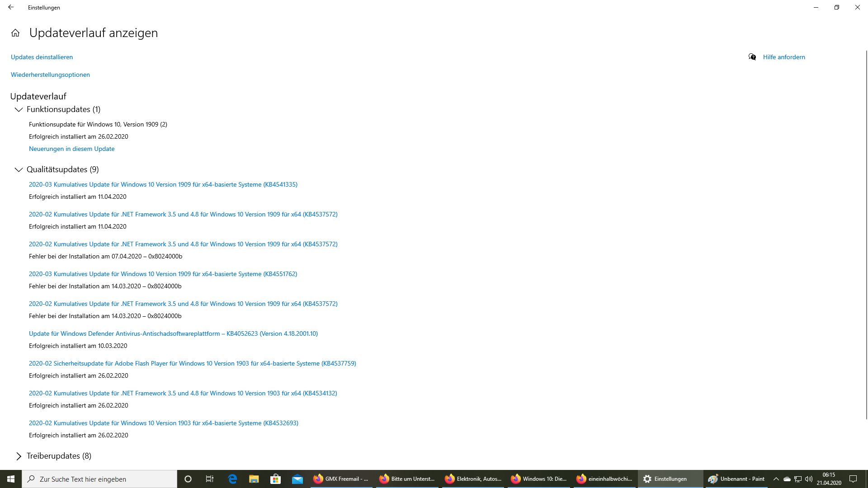
Task: Open the notification center icon
Action: tap(853, 479)
